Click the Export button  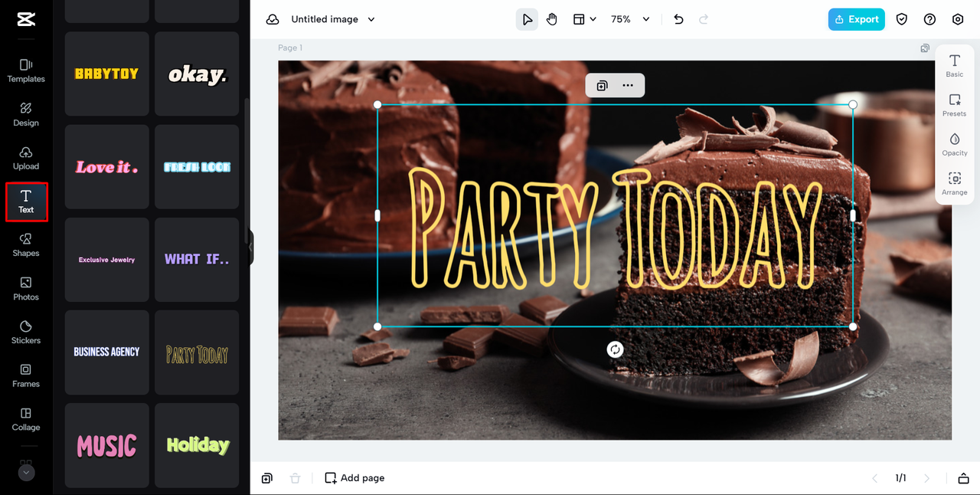point(856,19)
